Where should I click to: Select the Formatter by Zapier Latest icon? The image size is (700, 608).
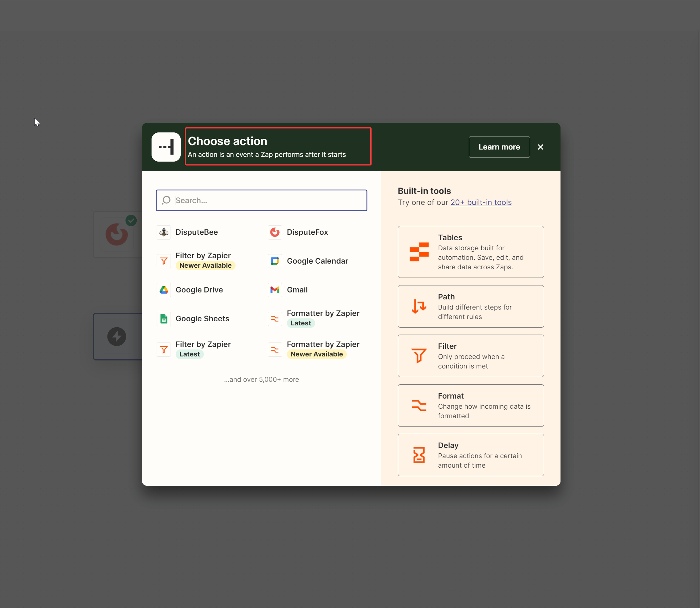point(275,319)
